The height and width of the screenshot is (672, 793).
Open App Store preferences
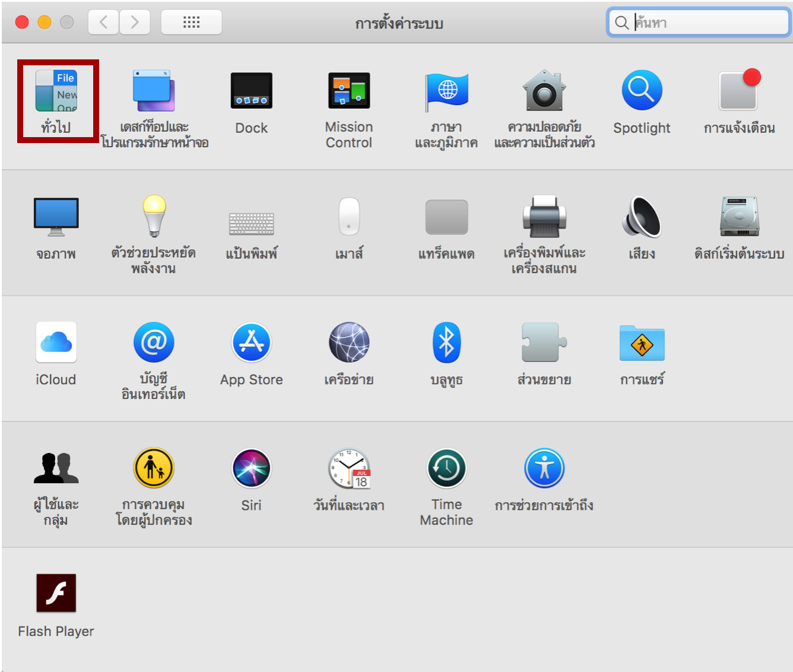[x=251, y=343]
